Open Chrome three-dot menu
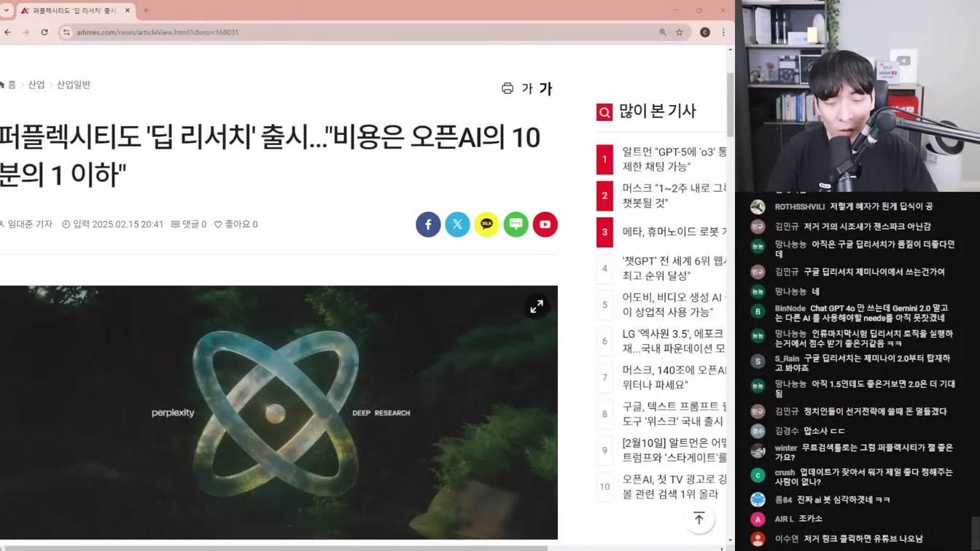The height and width of the screenshot is (551, 980). point(723,32)
